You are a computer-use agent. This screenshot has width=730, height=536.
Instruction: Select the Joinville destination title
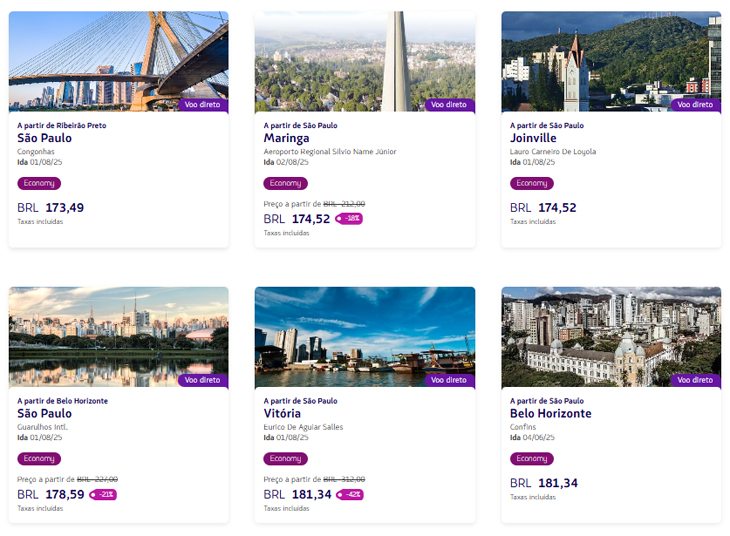point(533,138)
